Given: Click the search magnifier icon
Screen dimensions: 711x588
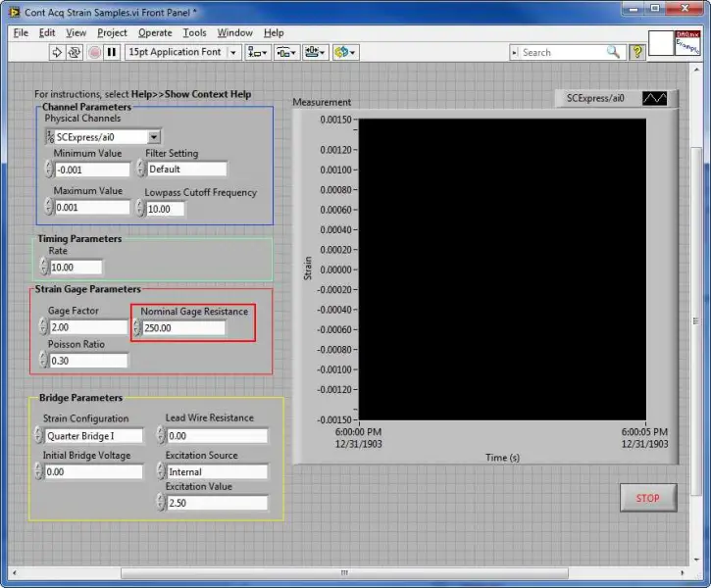Looking at the screenshot, I should 613,52.
